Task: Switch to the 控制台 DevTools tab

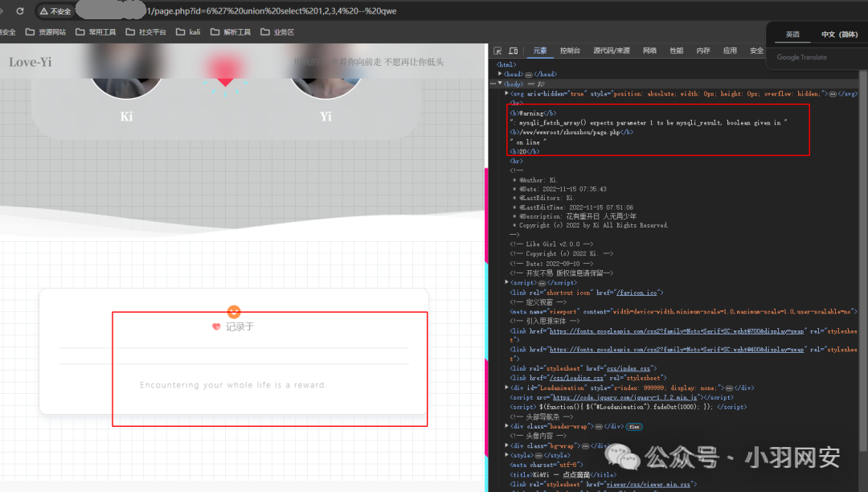Action: pyautogui.click(x=570, y=51)
